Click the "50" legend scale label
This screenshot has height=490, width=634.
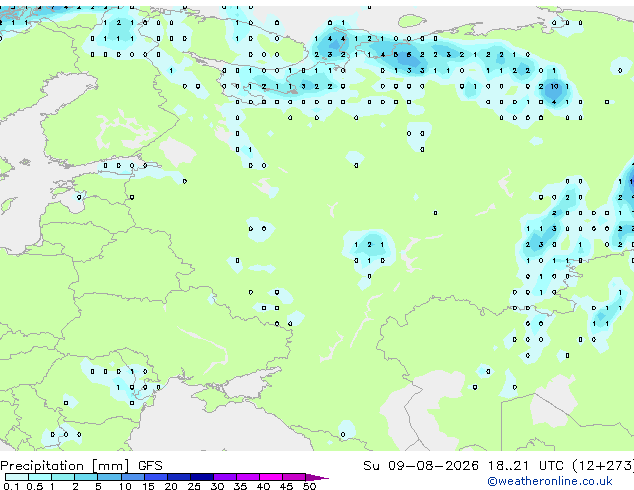[x=309, y=486]
